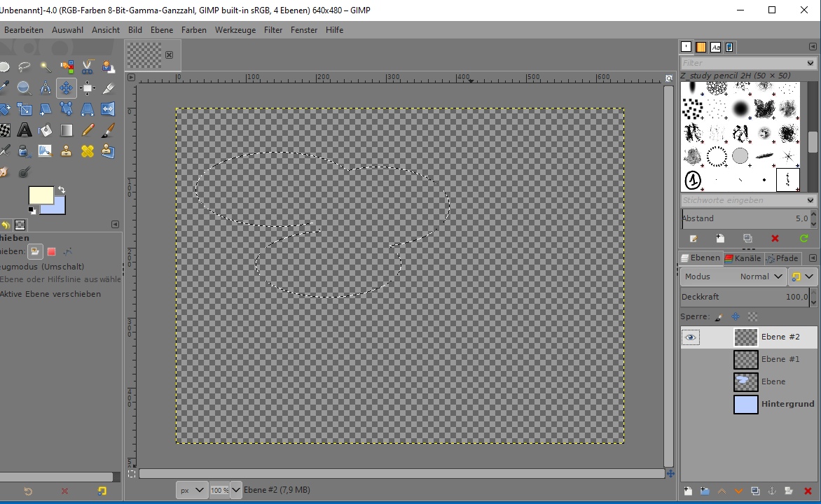Adjust the Deckkraft opacity slider
Viewport: 821px width, 504px height.
click(x=745, y=297)
